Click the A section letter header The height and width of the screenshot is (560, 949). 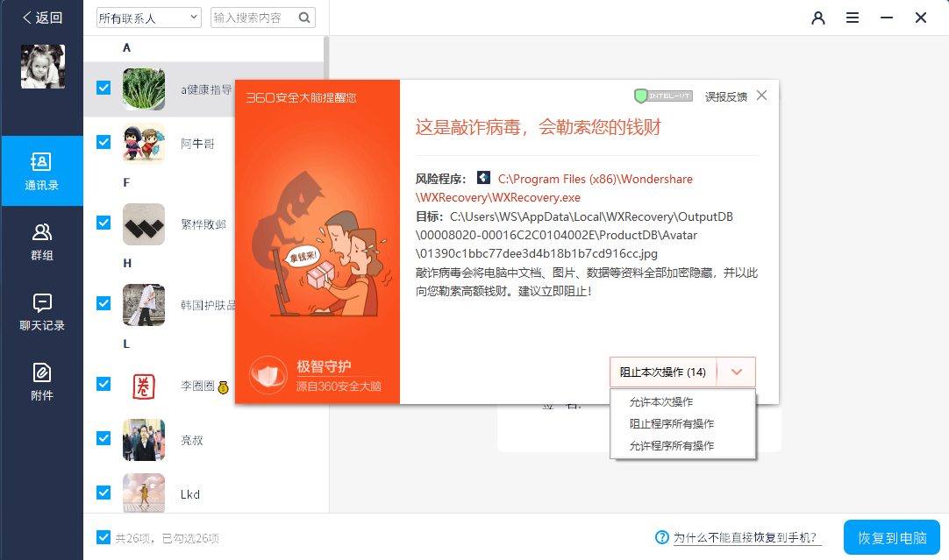point(126,48)
